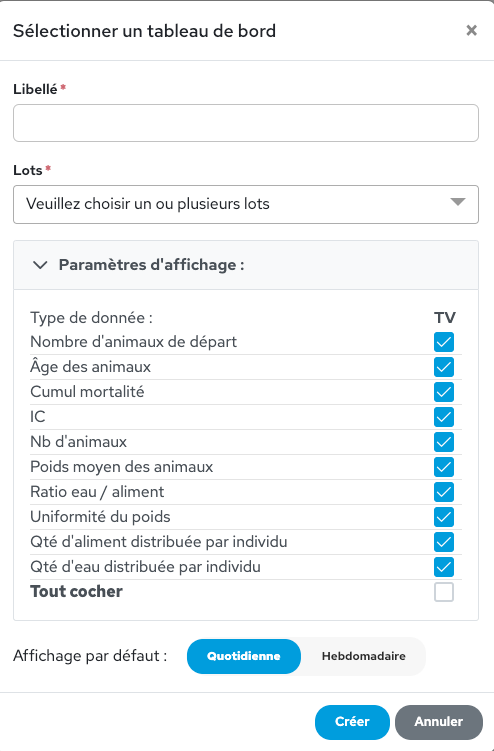Click the Créer button

pos(352,722)
